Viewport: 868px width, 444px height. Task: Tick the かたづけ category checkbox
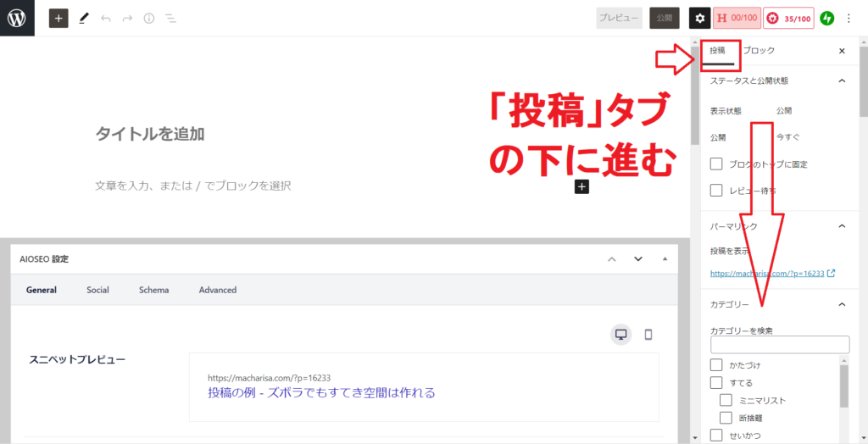(716, 365)
